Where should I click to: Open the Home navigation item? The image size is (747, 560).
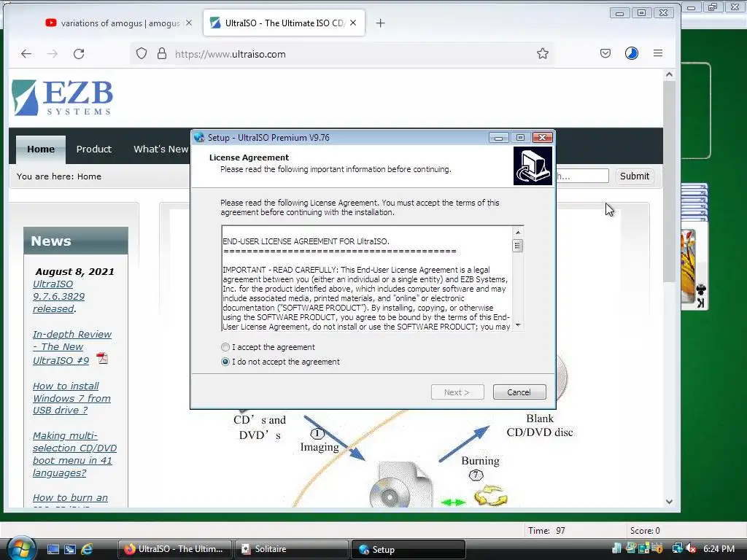tap(41, 149)
